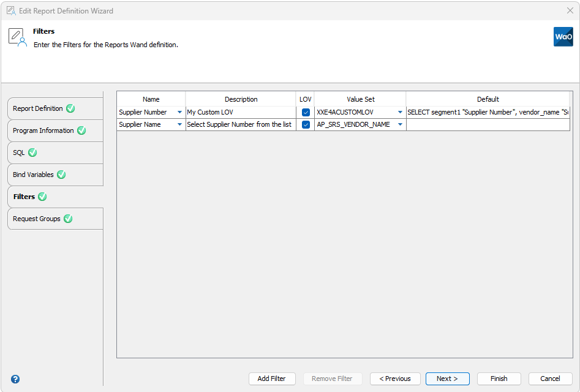
Task: Switch to the SQL tab
Action: (x=19, y=153)
